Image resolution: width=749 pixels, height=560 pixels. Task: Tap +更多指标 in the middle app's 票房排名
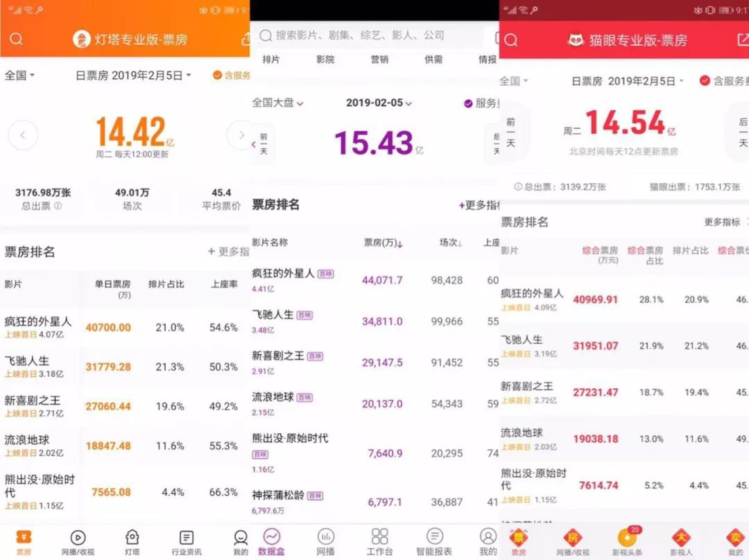point(479,205)
